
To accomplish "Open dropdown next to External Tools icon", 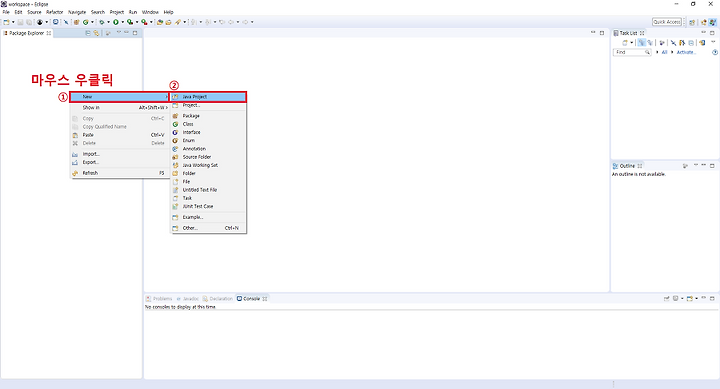I will [151, 22].
